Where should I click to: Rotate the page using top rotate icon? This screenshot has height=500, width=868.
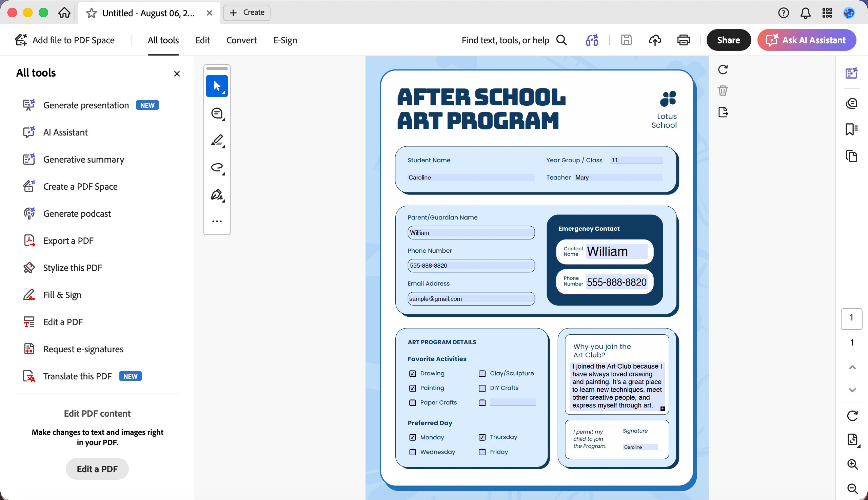coord(723,70)
